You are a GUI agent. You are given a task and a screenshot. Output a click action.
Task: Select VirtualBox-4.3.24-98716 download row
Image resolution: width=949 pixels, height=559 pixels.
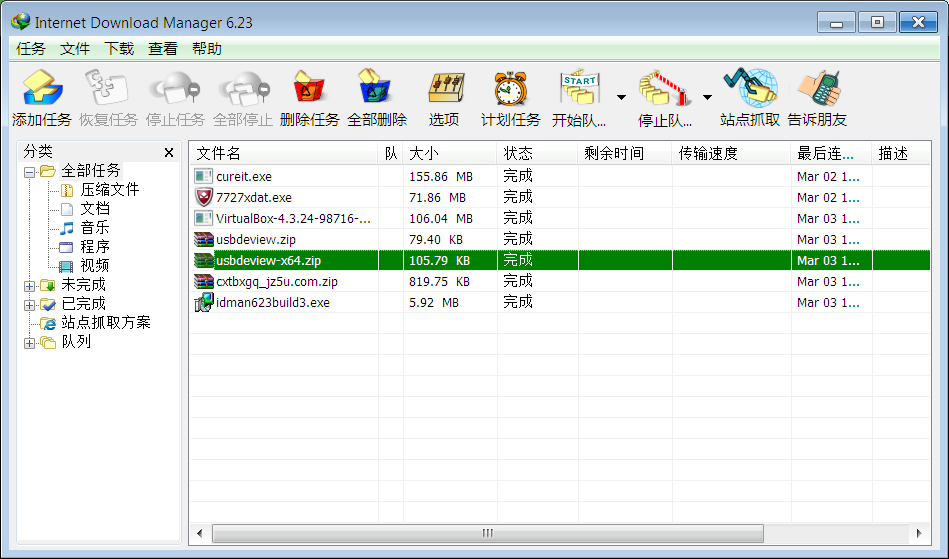(560, 218)
